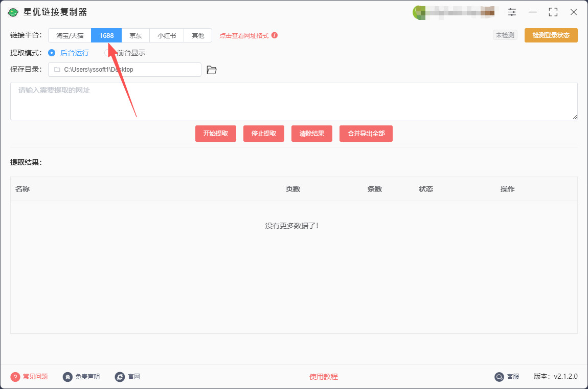This screenshot has width=588, height=389.
Task: Click the 没有更多数据了 message
Action: tap(292, 226)
